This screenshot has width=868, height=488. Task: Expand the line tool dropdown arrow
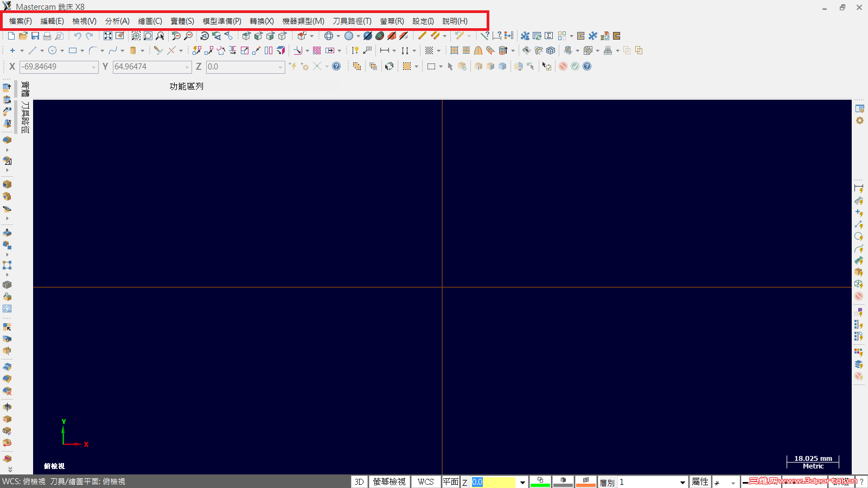(x=42, y=50)
